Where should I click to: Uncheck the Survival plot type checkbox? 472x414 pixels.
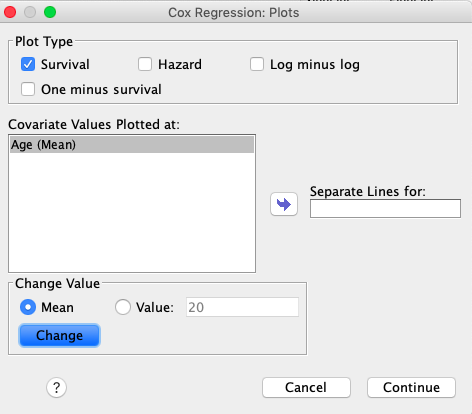coord(28,64)
